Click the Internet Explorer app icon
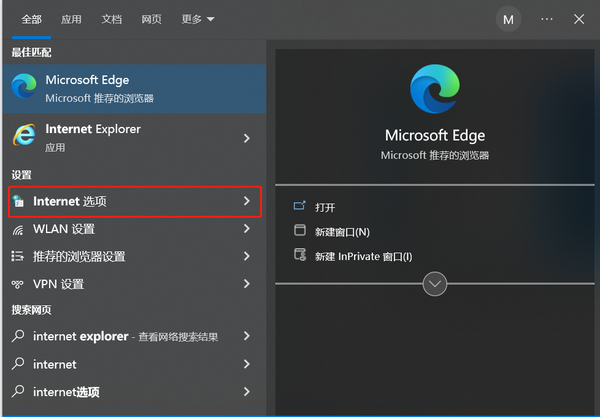 24,137
